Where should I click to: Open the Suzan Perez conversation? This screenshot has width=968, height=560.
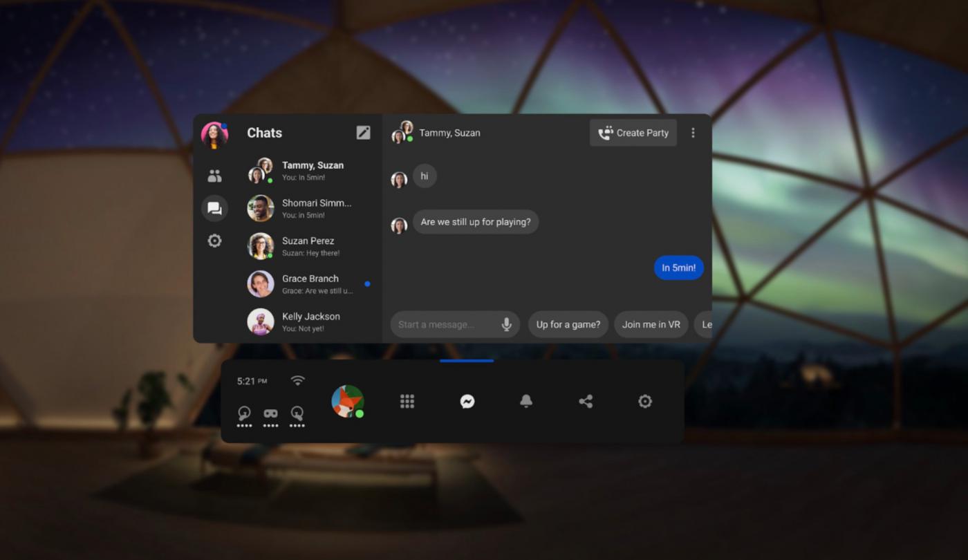point(309,246)
